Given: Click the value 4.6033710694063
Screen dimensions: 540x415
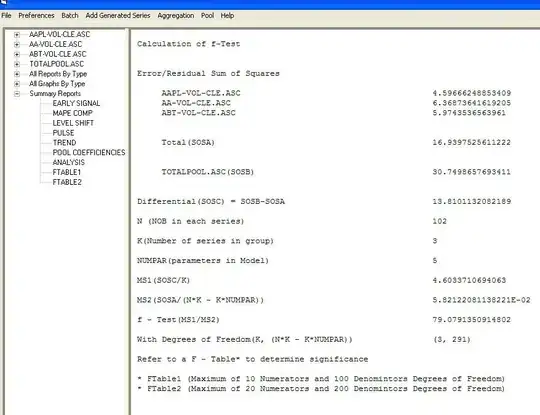Looking at the screenshot, I should tap(469, 280).
